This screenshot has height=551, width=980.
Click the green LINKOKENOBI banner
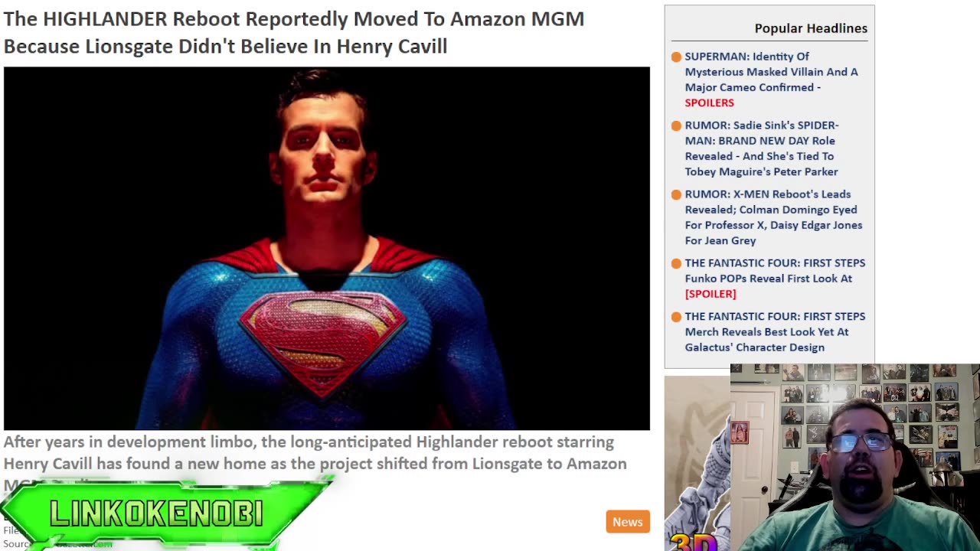click(165, 514)
